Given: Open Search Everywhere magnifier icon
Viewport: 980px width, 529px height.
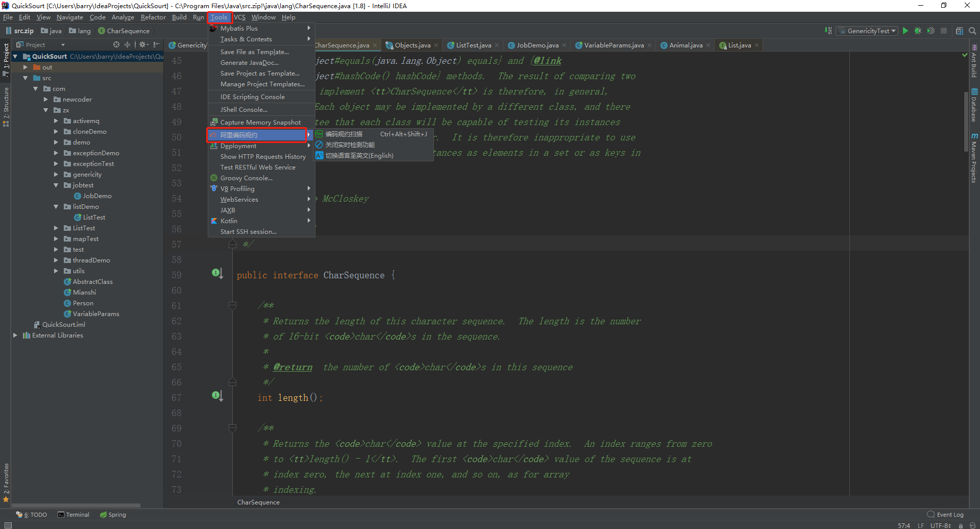Looking at the screenshot, I should point(972,31).
